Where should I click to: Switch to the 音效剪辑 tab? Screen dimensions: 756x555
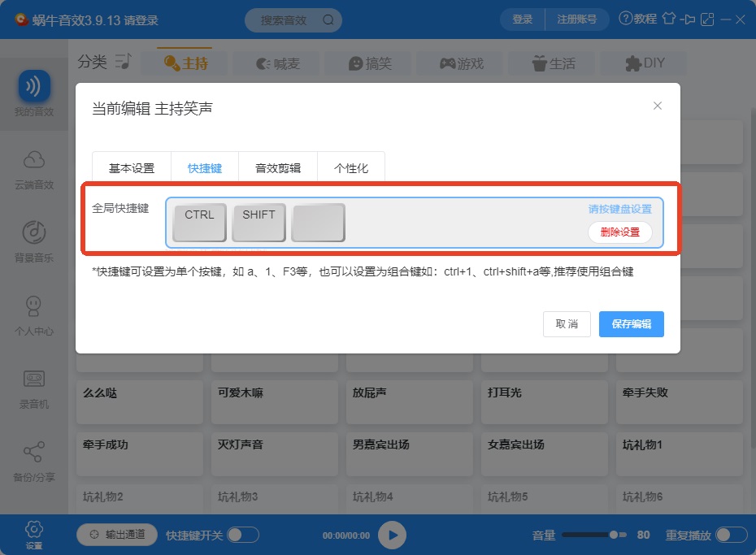pyautogui.click(x=278, y=167)
